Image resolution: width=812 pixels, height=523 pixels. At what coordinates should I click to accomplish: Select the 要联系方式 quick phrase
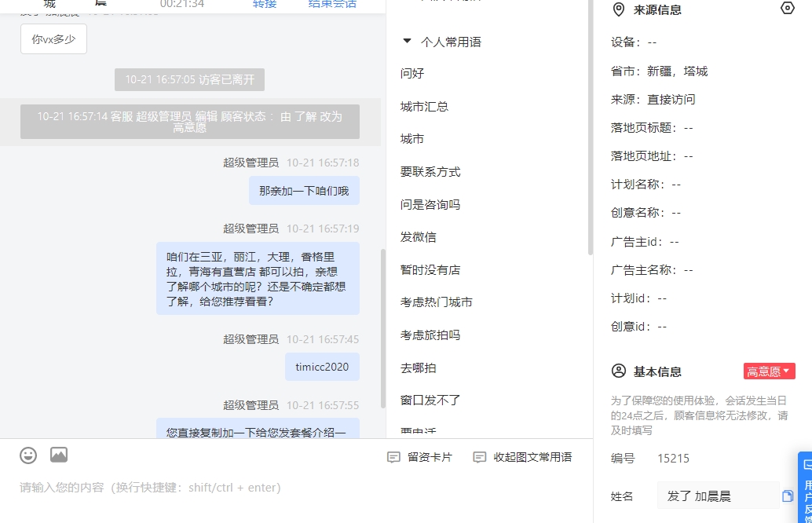(430, 172)
